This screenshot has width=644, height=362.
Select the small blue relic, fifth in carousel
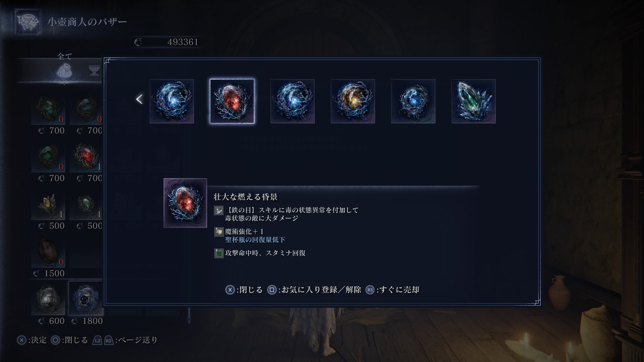[x=413, y=101]
